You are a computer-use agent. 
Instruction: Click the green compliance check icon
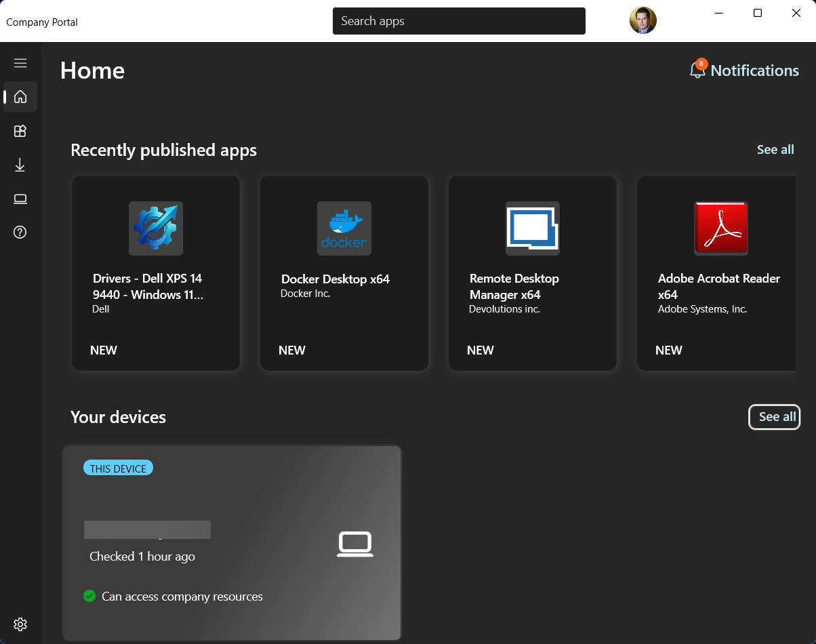click(89, 596)
